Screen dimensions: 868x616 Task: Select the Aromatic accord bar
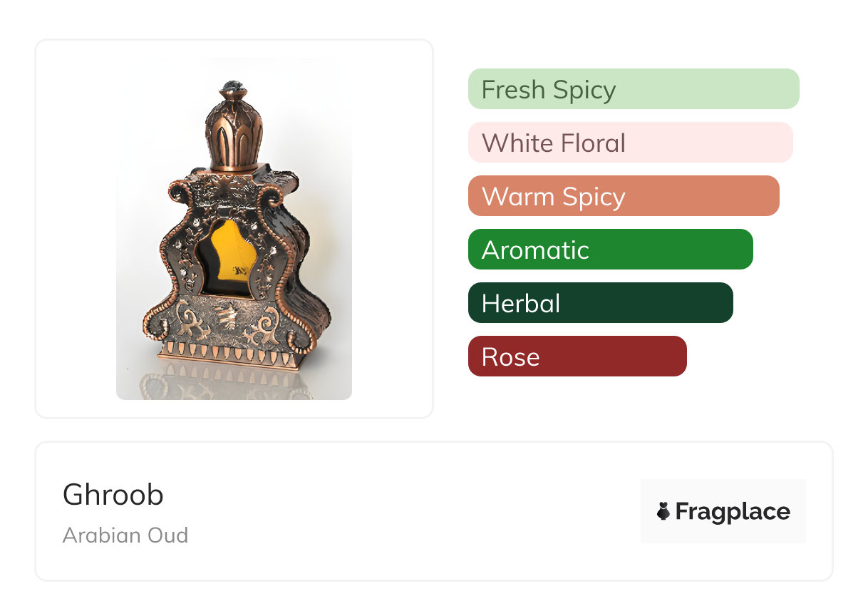point(610,250)
